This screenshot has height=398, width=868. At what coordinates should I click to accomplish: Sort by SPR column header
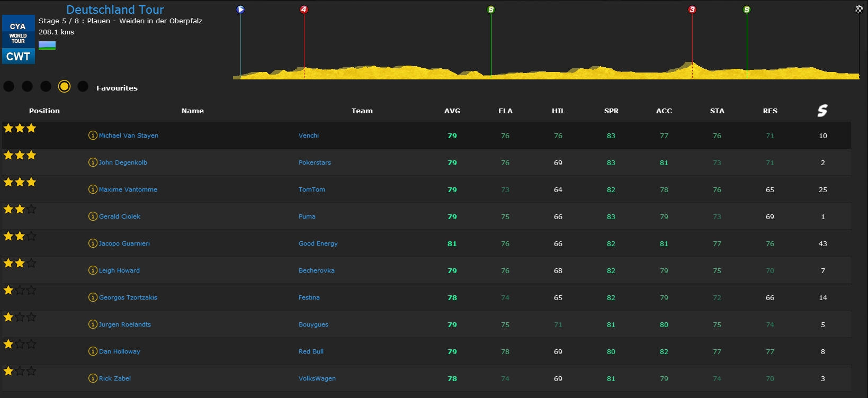611,111
